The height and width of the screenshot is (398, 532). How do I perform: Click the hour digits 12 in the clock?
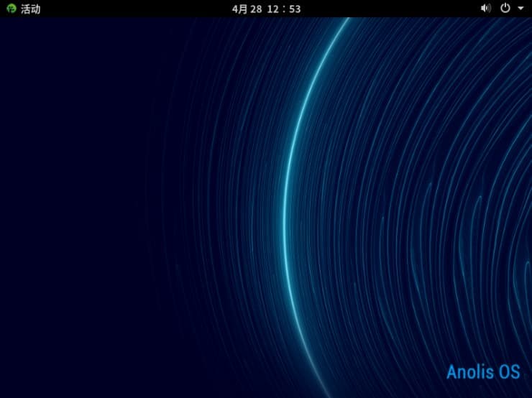coord(272,9)
